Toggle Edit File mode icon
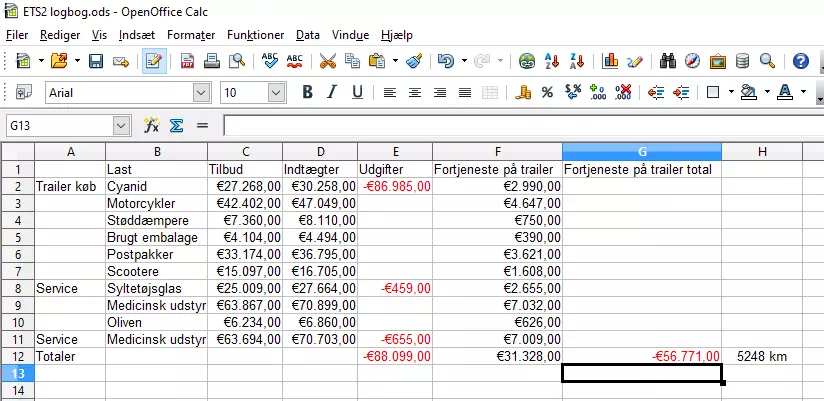The image size is (824, 401). click(x=154, y=61)
